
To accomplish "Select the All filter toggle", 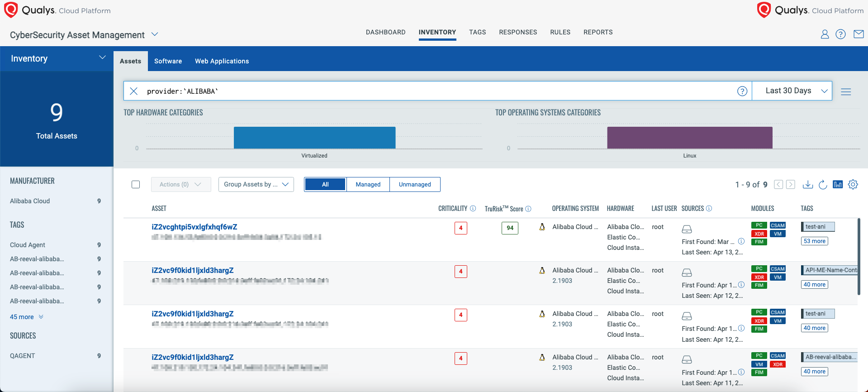I will coord(325,184).
